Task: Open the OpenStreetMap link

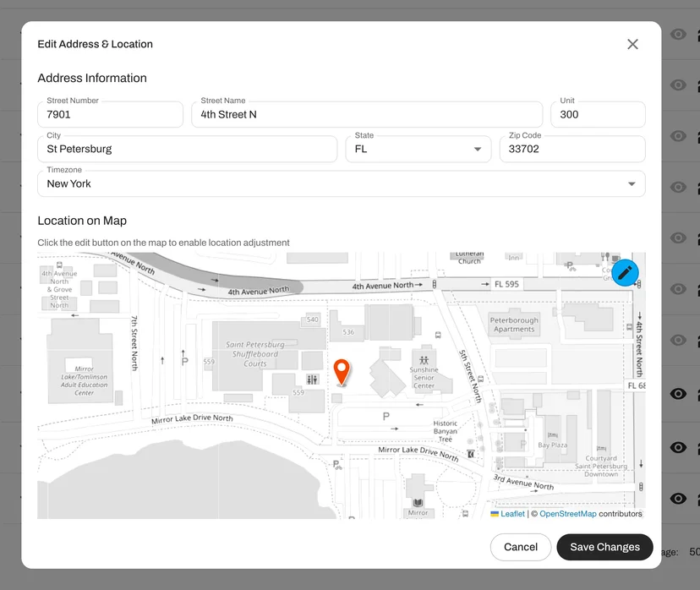Action: pos(568,514)
